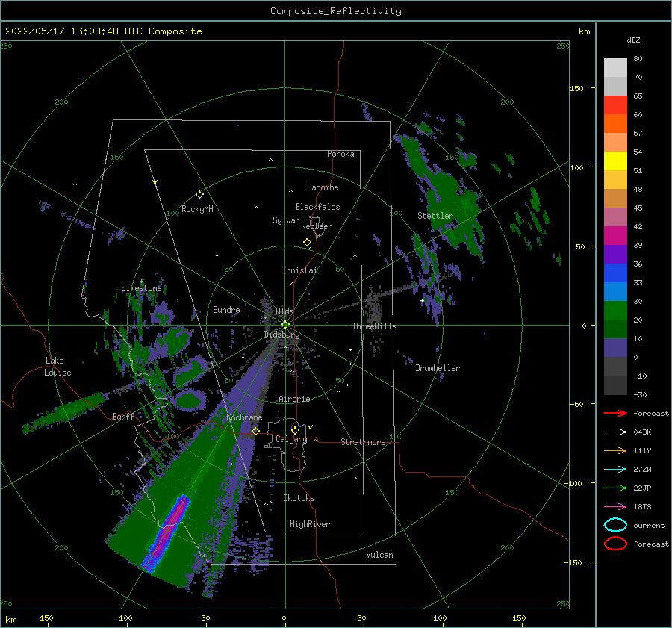672x628 pixels.
Task: Click the Strathmore town label
Action: point(363,442)
